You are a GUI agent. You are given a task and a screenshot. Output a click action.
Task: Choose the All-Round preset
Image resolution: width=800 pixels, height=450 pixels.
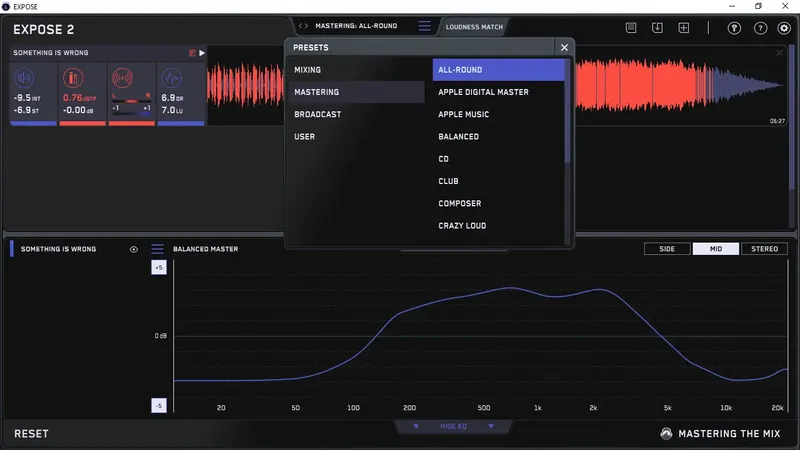498,70
